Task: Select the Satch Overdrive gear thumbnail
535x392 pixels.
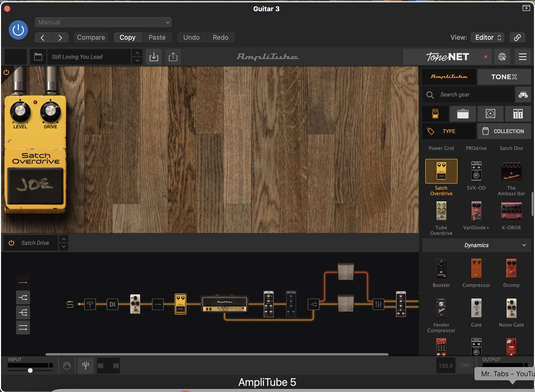Action: (x=441, y=171)
